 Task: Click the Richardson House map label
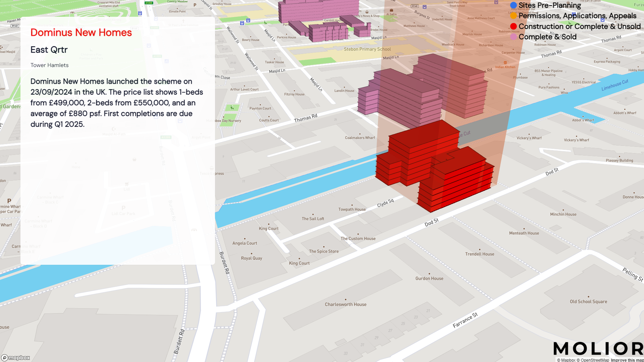coord(491,45)
